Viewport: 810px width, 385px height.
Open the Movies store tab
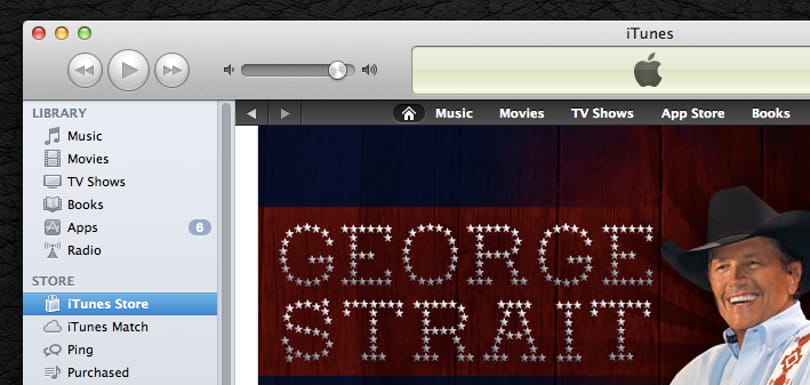point(522,113)
